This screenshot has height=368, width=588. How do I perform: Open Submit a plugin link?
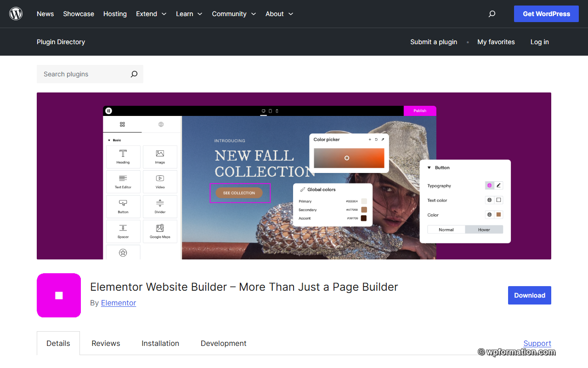tap(434, 42)
